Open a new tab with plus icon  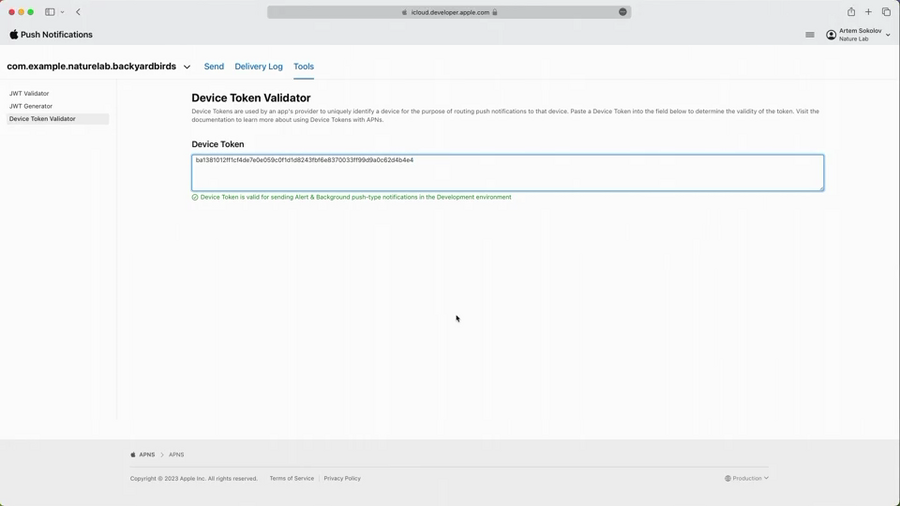coord(868,12)
